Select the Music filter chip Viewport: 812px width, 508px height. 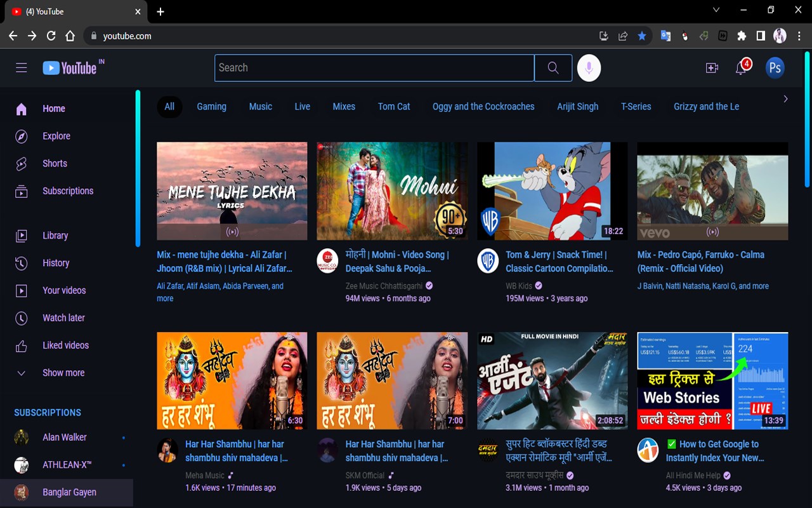(261, 107)
